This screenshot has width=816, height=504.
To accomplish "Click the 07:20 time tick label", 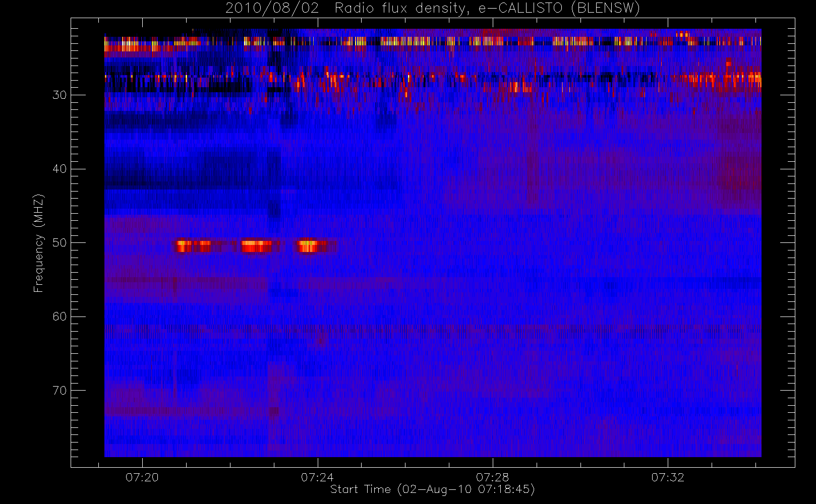I will point(142,477).
